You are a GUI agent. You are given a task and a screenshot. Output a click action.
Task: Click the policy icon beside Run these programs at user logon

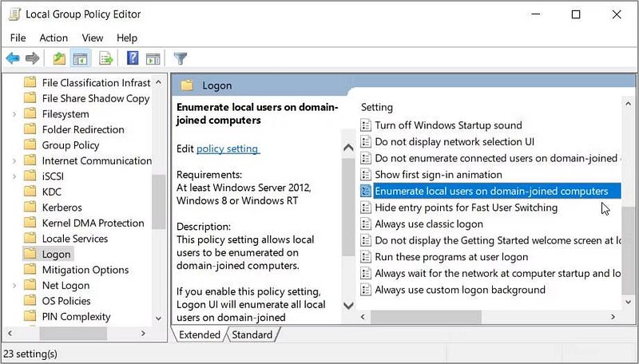366,257
